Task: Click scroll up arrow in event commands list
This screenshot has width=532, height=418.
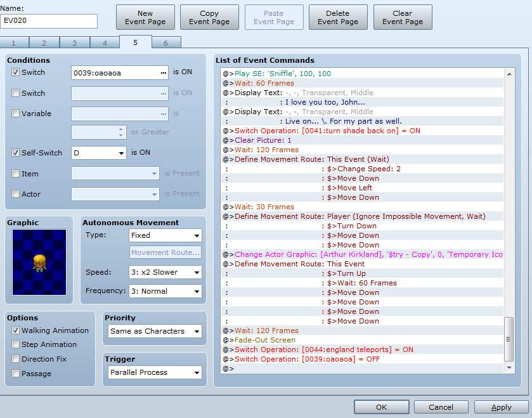Action: point(509,74)
